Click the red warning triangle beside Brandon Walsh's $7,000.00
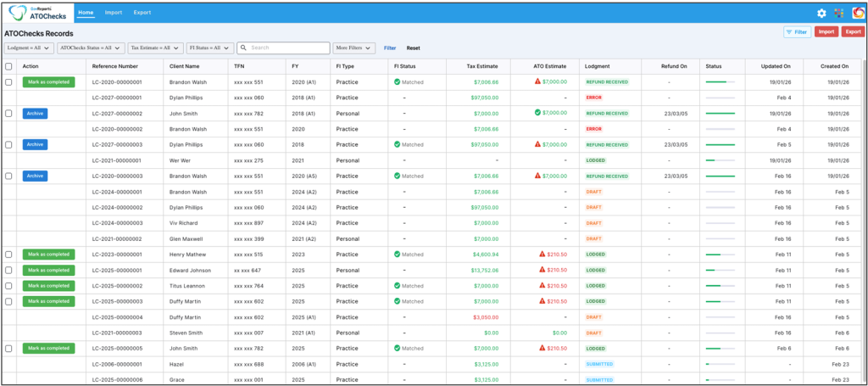 tap(537, 82)
